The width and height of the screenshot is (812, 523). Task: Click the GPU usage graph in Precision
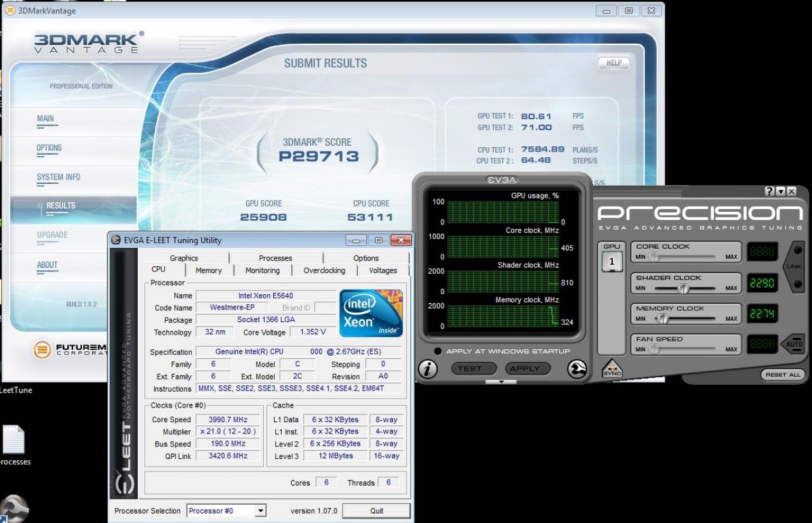click(502, 212)
